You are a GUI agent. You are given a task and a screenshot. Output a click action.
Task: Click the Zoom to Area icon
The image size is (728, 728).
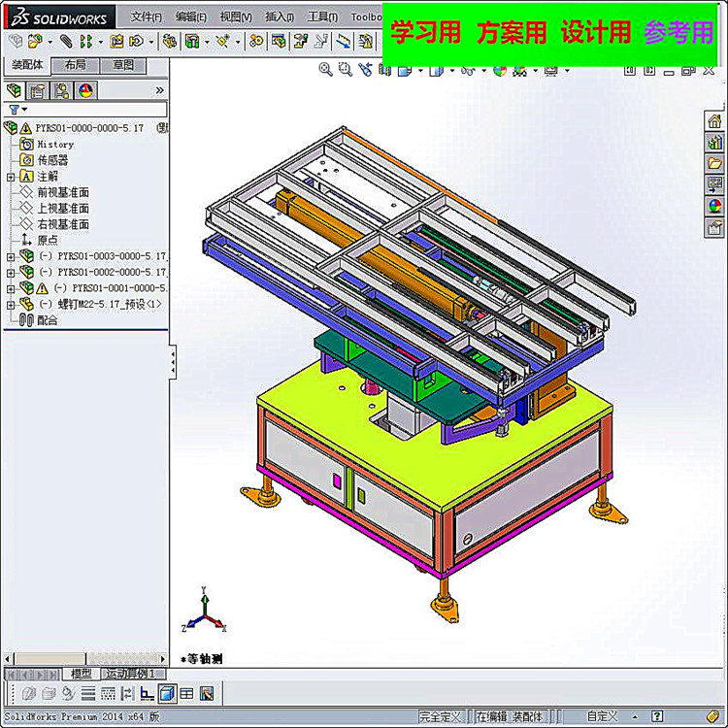pos(346,70)
